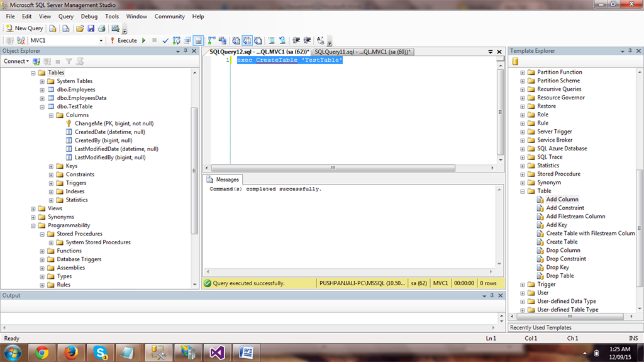Click the Increase Indent icon

point(307,40)
